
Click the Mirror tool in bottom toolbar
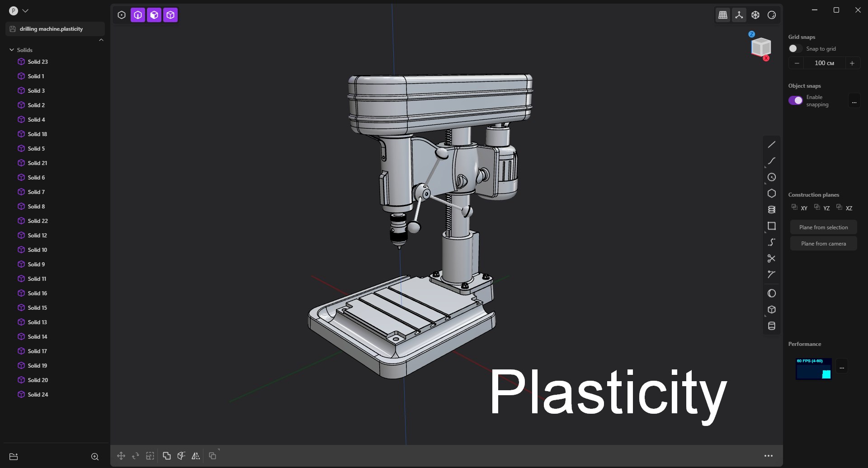(x=196, y=456)
